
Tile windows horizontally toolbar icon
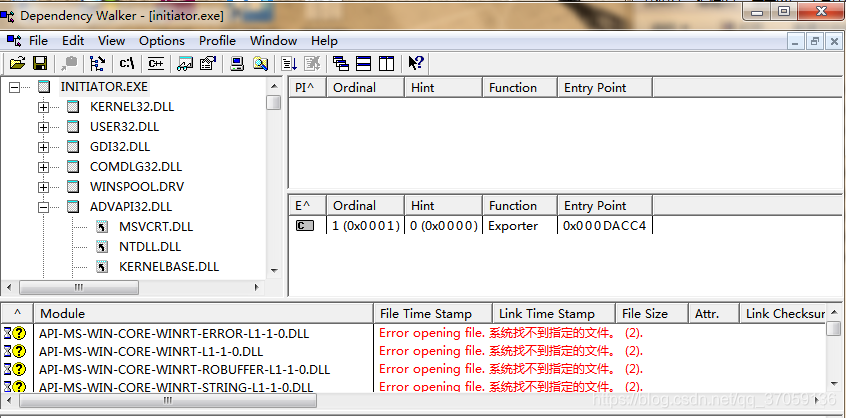click(x=364, y=63)
